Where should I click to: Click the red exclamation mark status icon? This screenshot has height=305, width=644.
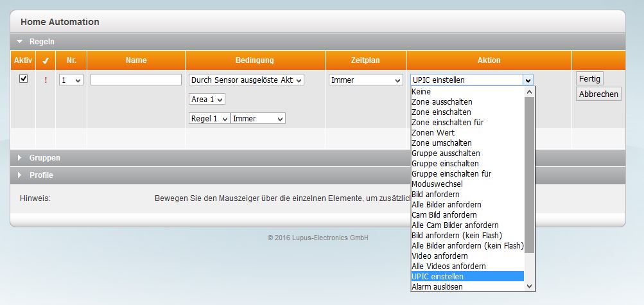pos(46,80)
